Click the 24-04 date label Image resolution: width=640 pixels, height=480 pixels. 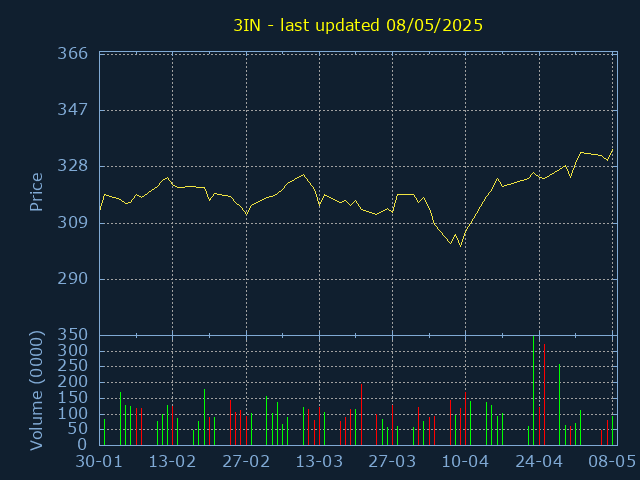pyautogui.click(x=539, y=462)
